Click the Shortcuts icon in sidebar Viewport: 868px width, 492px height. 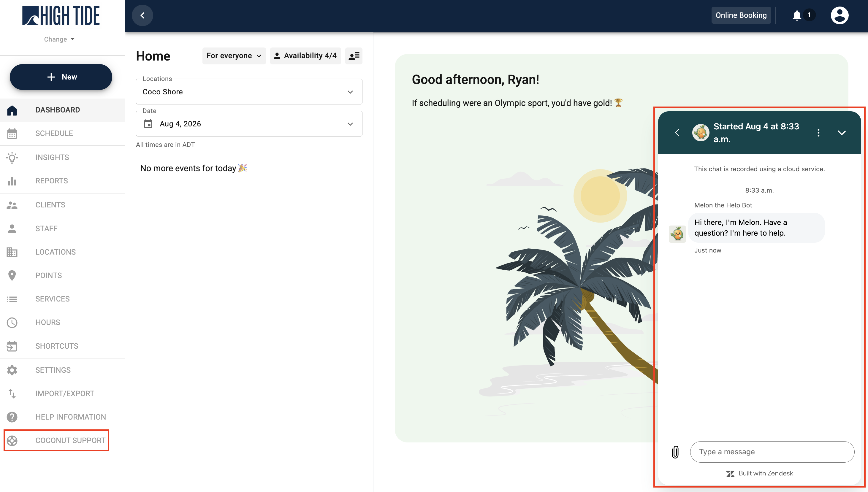pyautogui.click(x=12, y=346)
